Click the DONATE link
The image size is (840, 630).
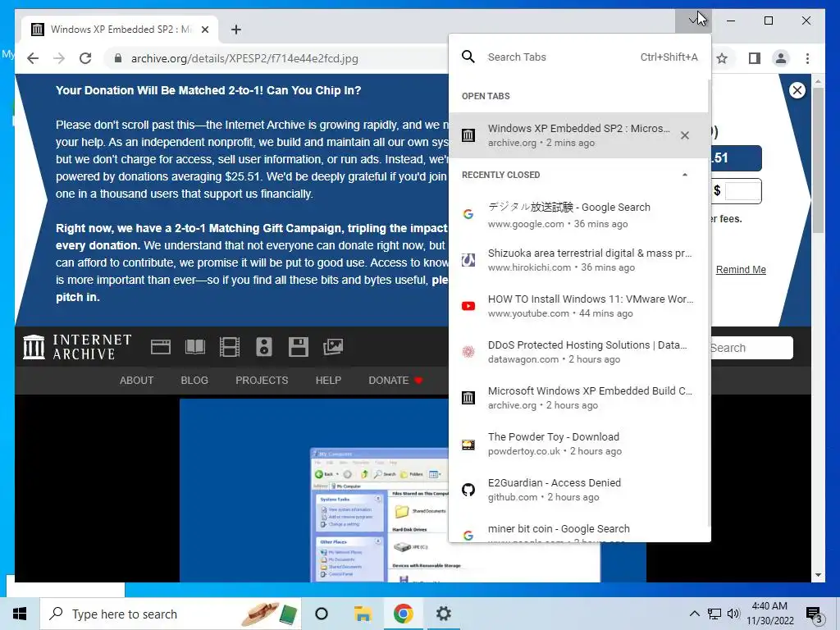coord(395,381)
